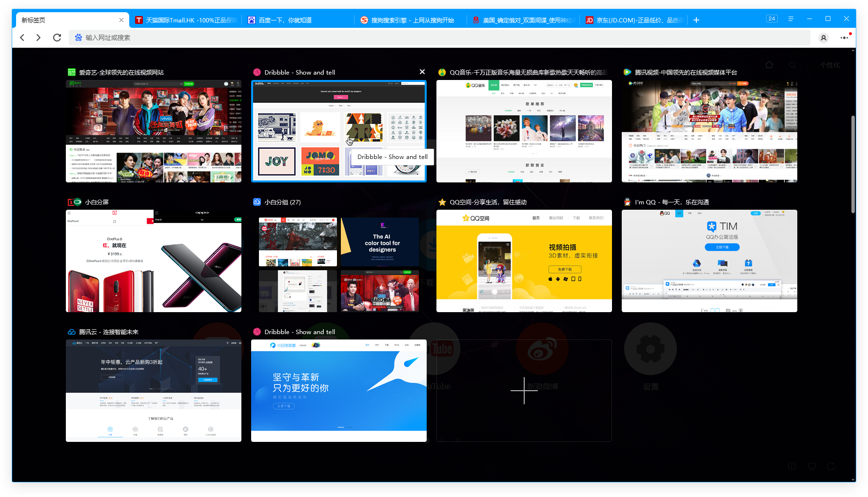Go forward with the forward arrow
The width and height of the screenshot is (868, 497).
tap(39, 38)
